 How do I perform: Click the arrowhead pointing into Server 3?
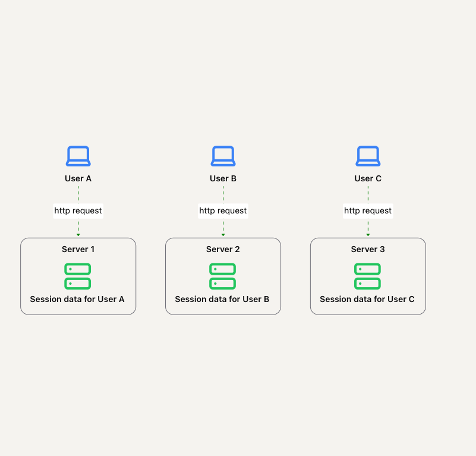[x=368, y=234]
